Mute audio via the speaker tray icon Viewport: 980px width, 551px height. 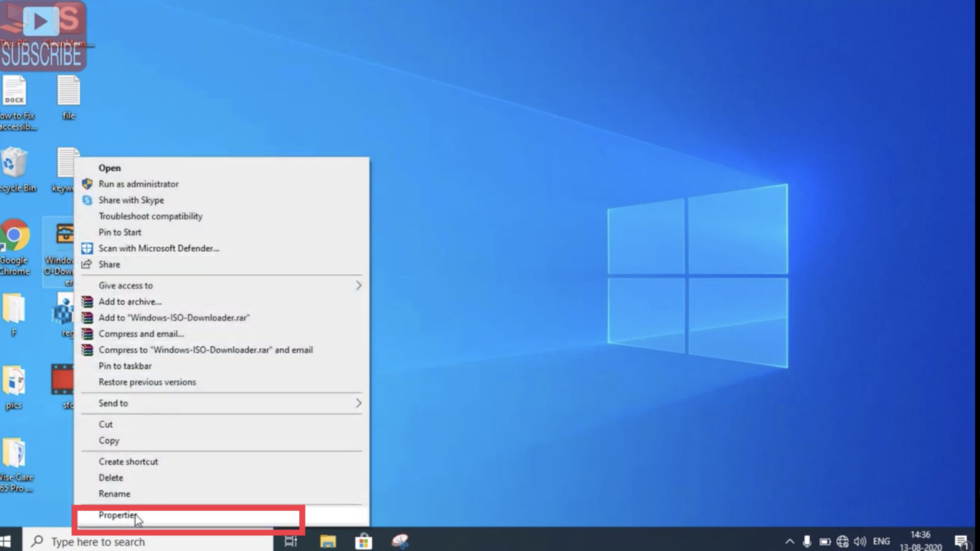point(860,541)
